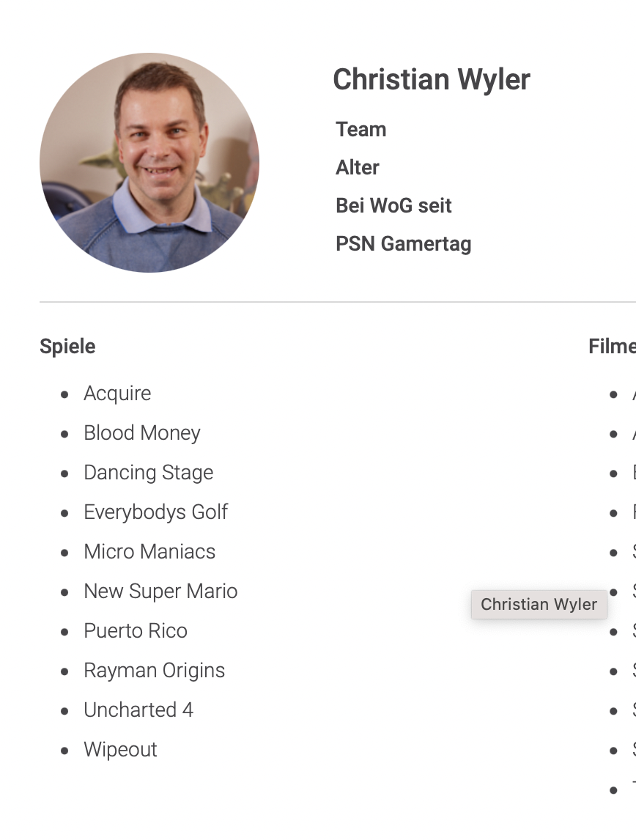Click the Dancing Stage list entry
Screen dimensions: 636x840
click(x=149, y=473)
